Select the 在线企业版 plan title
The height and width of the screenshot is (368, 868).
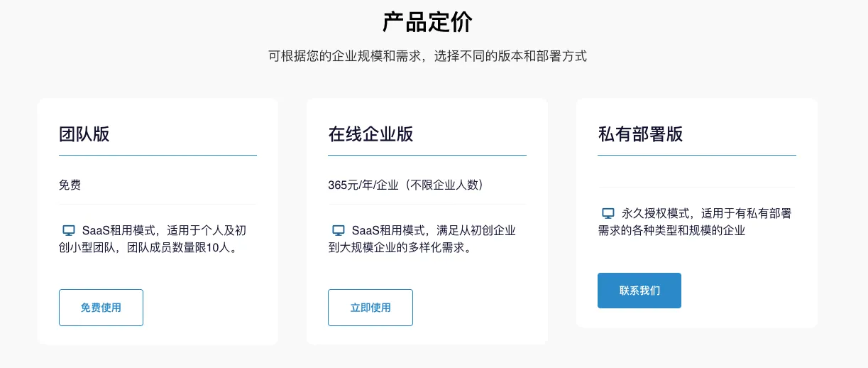[x=370, y=134]
